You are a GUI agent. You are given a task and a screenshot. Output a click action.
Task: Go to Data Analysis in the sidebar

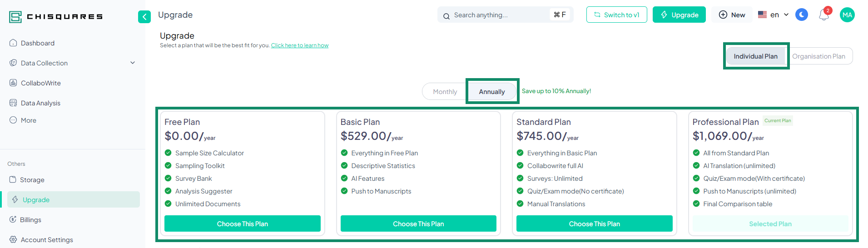point(40,103)
